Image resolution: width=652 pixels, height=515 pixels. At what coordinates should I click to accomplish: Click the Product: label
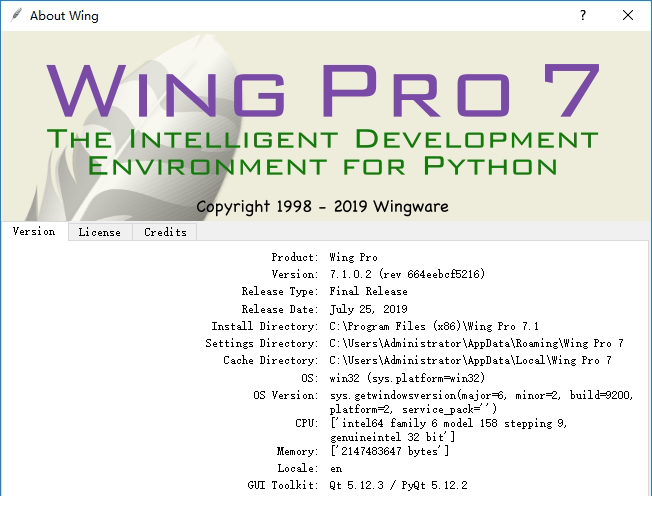coord(295,257)
